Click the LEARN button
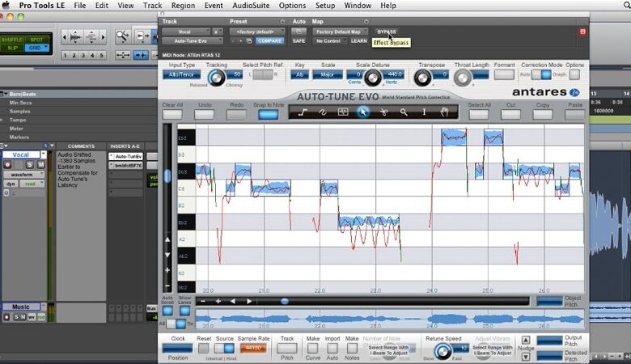The width and height of the screenshot is (631, 364). point(358,41)
